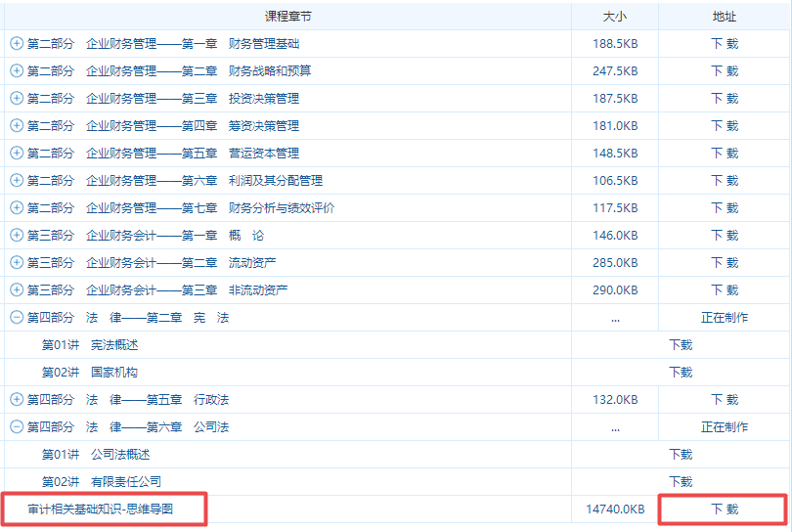Click the 247.5KB size cell

615,71
